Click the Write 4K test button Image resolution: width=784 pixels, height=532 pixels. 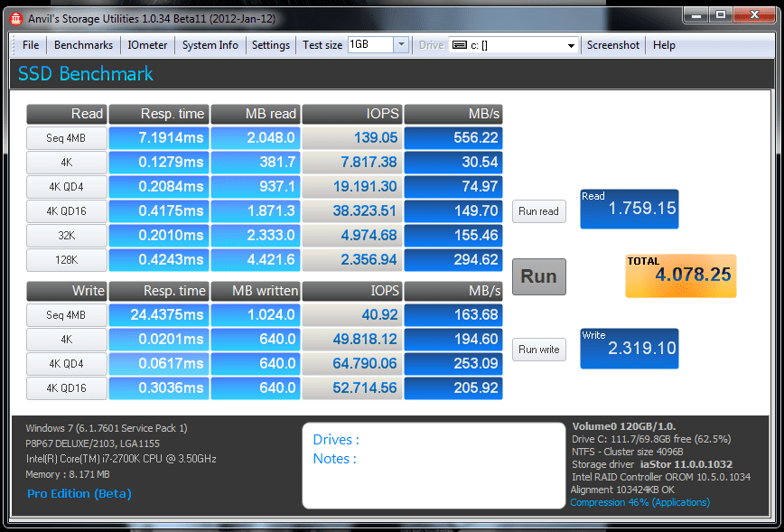[67, 340]
